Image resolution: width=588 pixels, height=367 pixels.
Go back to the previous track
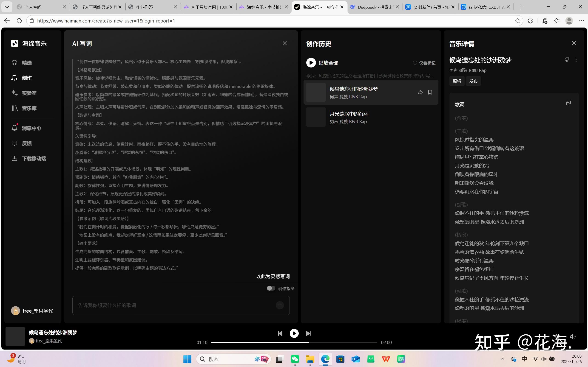coord(280,333)
